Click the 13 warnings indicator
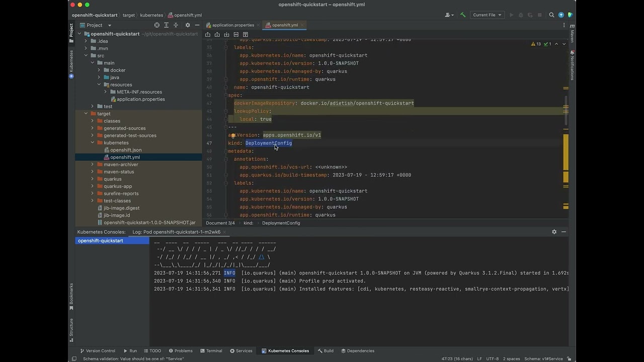Viewport: 644px width, 362px height. point(536,44)
